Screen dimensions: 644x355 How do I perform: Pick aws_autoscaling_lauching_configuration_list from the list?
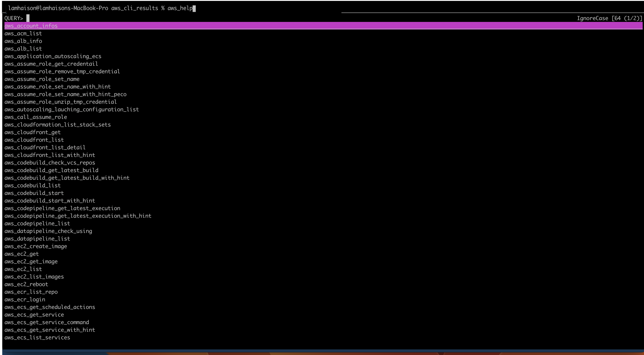72,110
